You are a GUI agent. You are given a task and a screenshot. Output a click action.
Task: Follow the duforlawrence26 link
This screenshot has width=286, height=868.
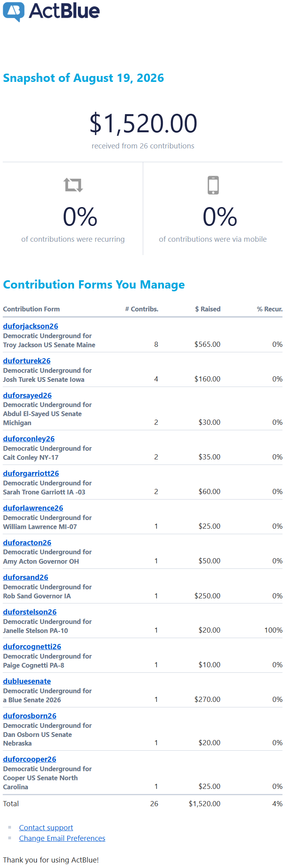(x=33, y=508)
